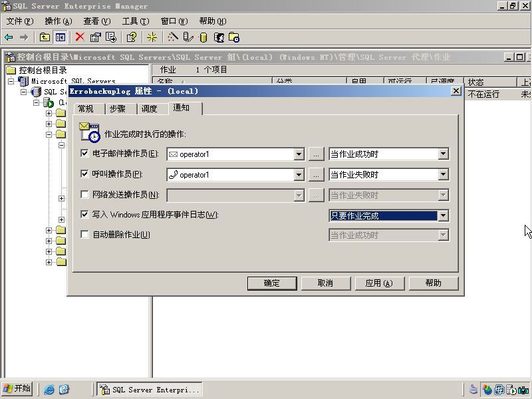Open the 操作(A) menu

coord(59,21)
